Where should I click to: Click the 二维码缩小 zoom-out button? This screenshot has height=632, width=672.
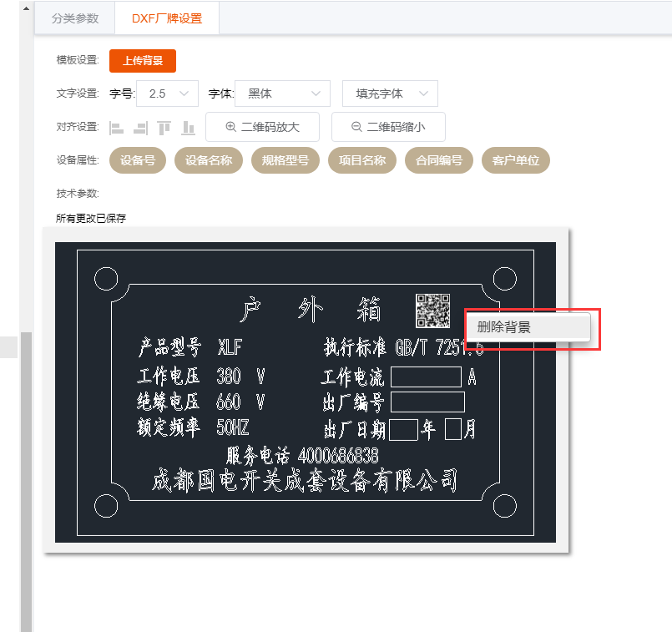point(388,127)
